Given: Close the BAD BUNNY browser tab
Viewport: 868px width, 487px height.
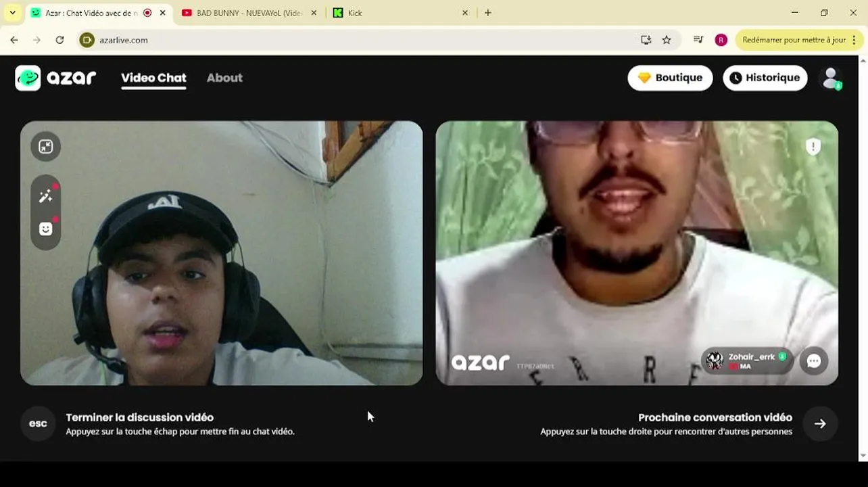Looking at the screenshot, I should pyautogui.click(x=314, y=13).
